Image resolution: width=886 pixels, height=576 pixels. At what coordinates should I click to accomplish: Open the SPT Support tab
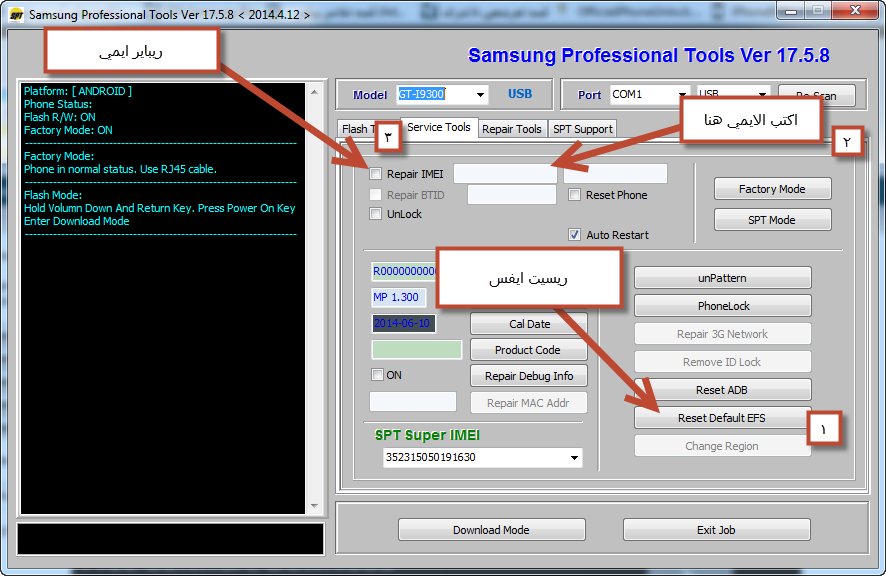point(583,129)
